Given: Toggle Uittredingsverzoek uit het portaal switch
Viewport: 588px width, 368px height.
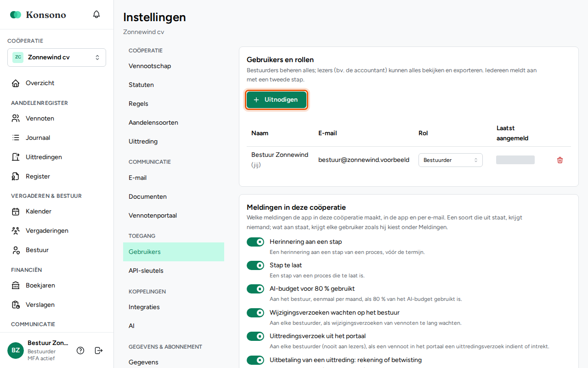Looking at the screenshot, I should [x=255, y=336].
